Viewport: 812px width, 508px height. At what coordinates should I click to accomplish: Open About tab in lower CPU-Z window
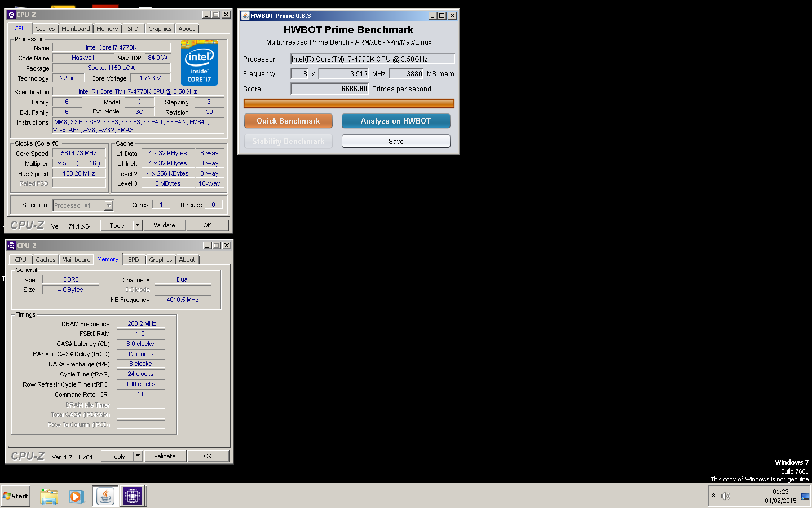[x=187, y=260]
